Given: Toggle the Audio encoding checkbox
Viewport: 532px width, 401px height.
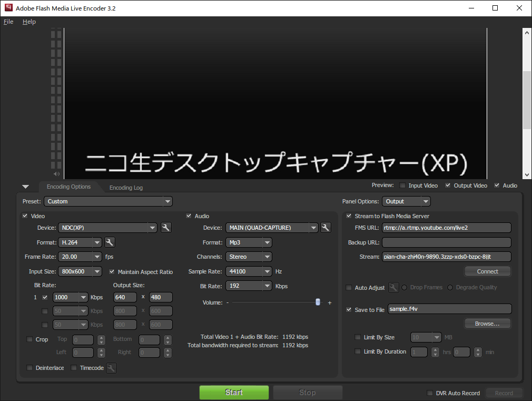Looking at the screenshot, I should [x=189, y=216].
